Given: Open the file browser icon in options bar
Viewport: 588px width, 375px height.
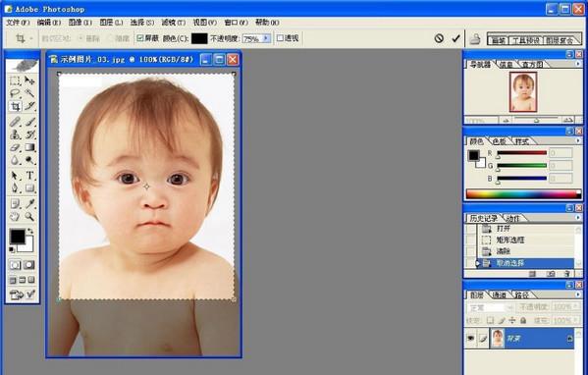Looking at the screenshot, I should coord(475,39).
